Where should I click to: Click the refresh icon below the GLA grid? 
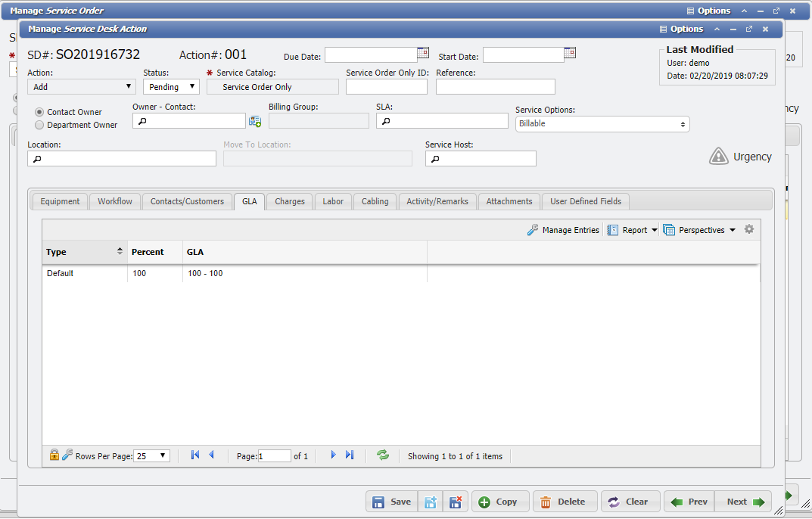pyautogui.click(x=383, y=455)
